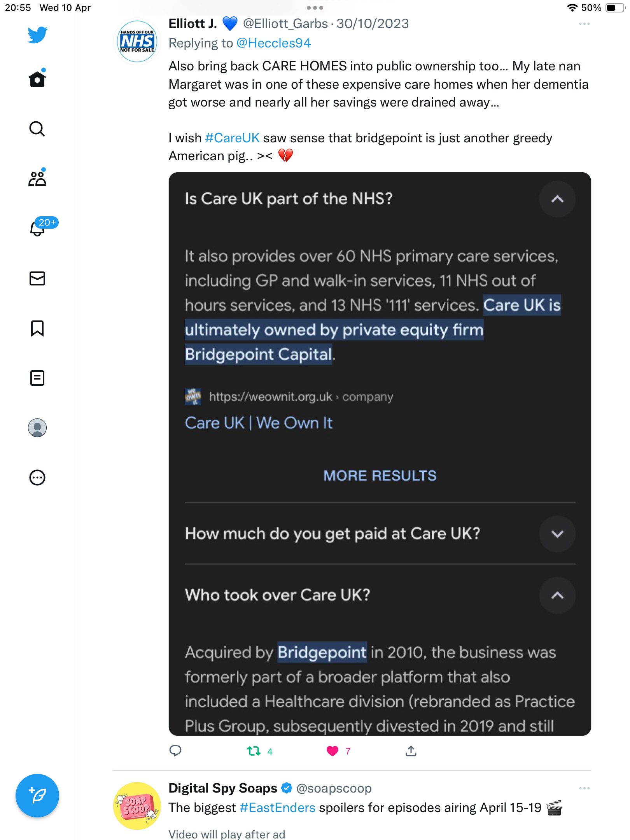Open the Profile avatar icon in sidebar

(x=37, y=428)
